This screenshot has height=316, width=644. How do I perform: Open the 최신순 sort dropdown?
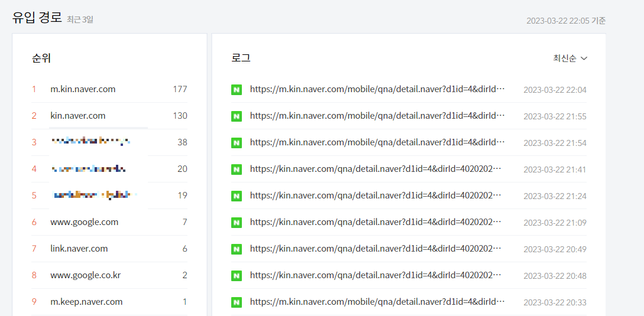pos(570,58)
